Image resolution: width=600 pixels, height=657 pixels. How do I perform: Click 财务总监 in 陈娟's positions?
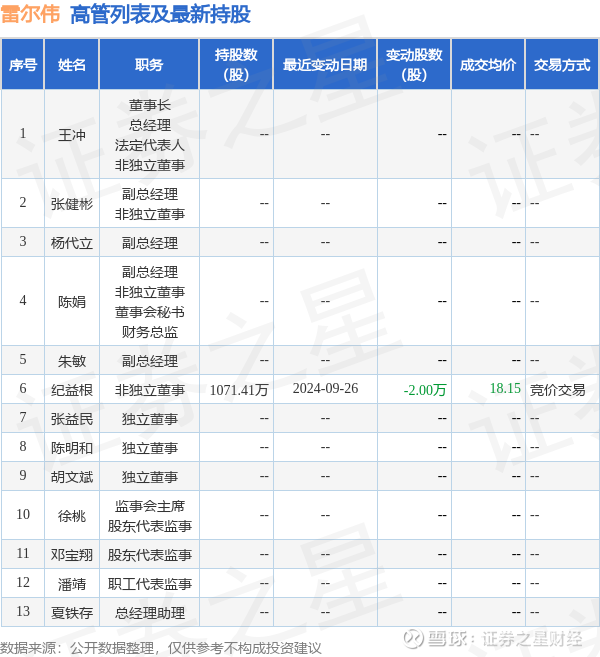[x=150, y=332]
